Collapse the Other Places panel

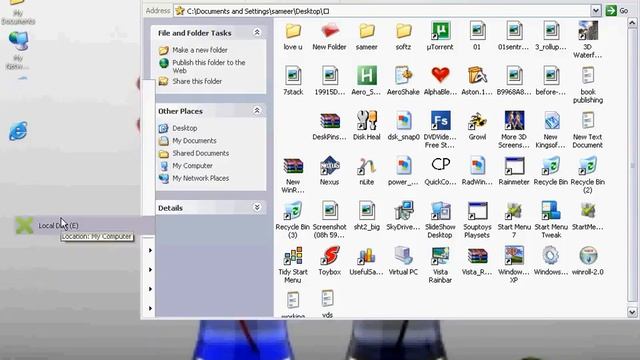[x=257, y=111]
